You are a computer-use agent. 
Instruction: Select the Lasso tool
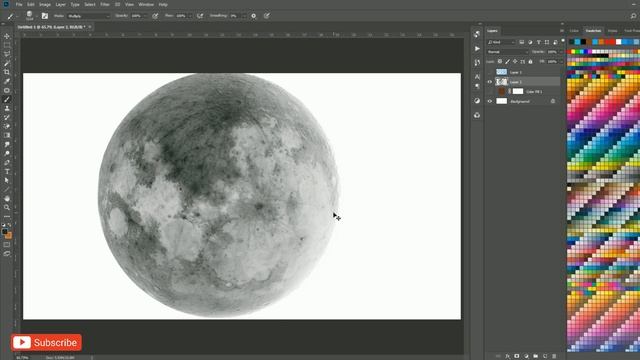tap(7, 54)
